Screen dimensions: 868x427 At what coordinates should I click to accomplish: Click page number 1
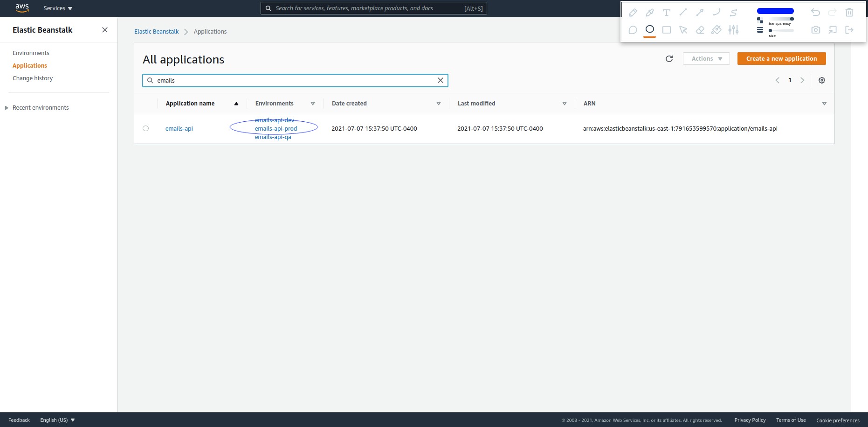click(x=790, y=80)
